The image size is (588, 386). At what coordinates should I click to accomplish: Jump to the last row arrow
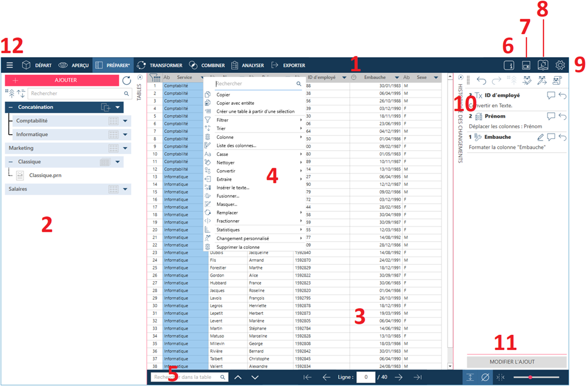[417, 377]
